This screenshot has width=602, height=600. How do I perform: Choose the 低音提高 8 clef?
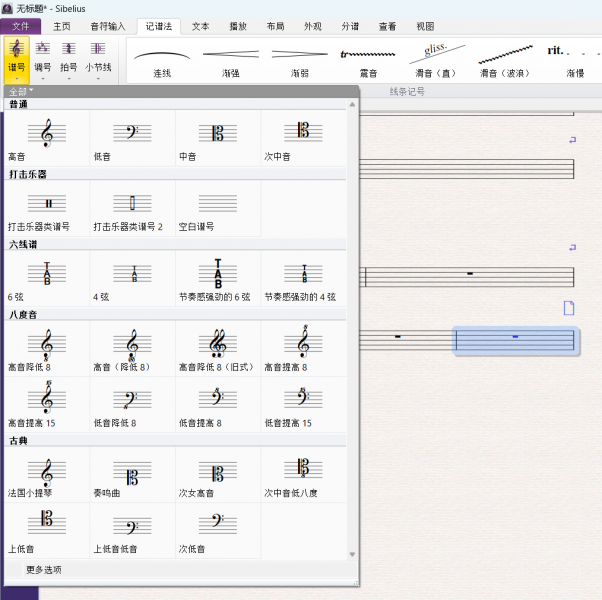pos(218,405)
